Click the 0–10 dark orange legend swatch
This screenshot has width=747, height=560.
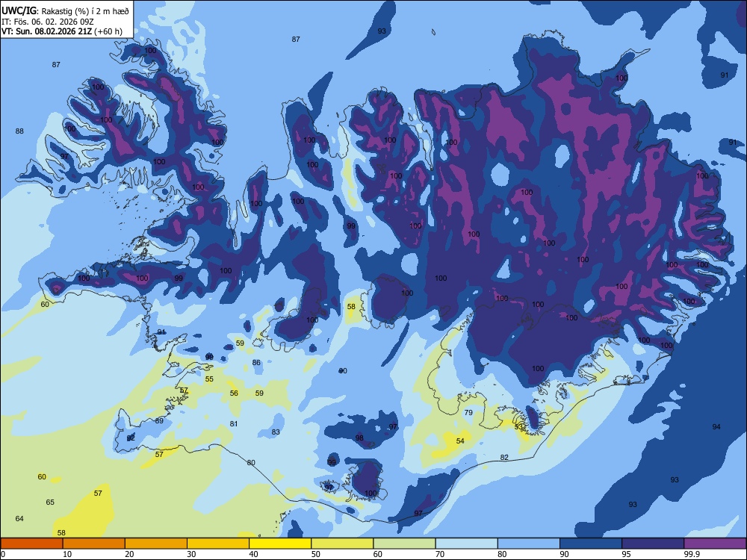(x=31, y=544)
